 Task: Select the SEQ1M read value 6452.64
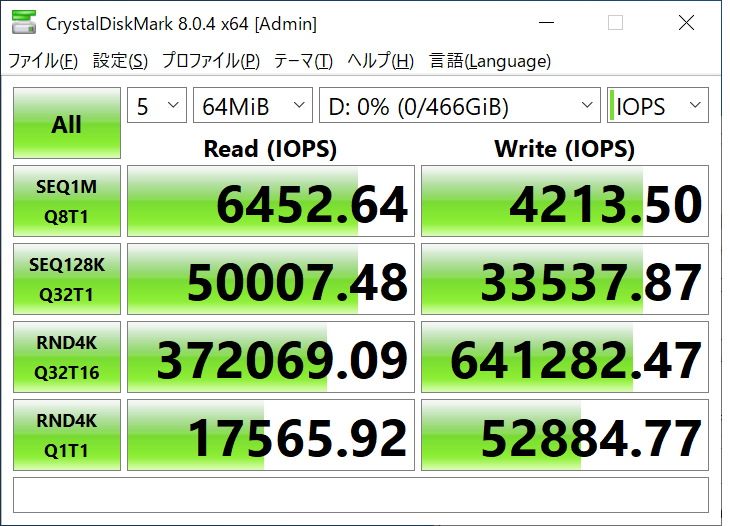click(271, 201)
